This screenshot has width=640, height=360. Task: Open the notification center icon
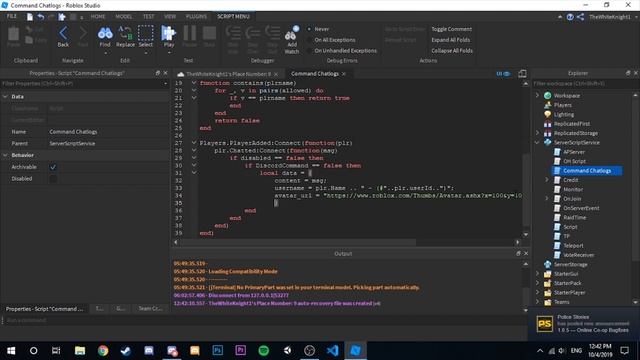coord(624,351)
